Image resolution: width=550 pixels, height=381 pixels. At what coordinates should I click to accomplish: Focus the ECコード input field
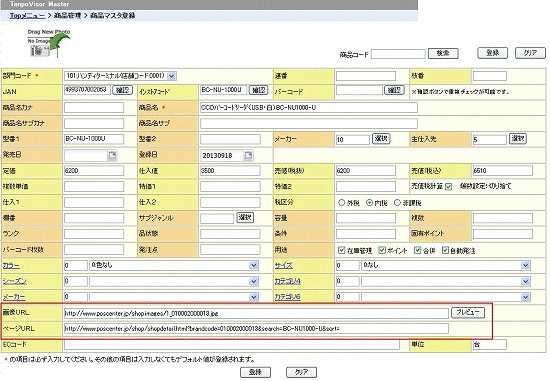tap(232, 345)
